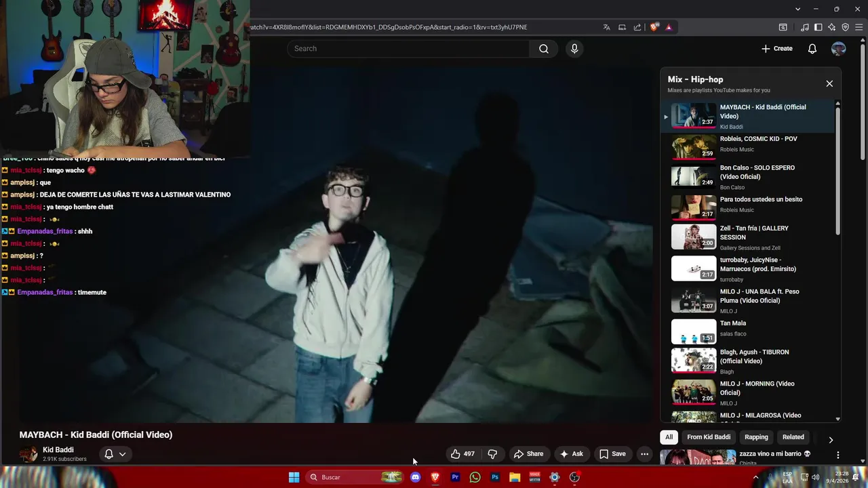Open YouTube notifications bell
The height and width of the screenshot is (488, 868).
tap(812, 49)
